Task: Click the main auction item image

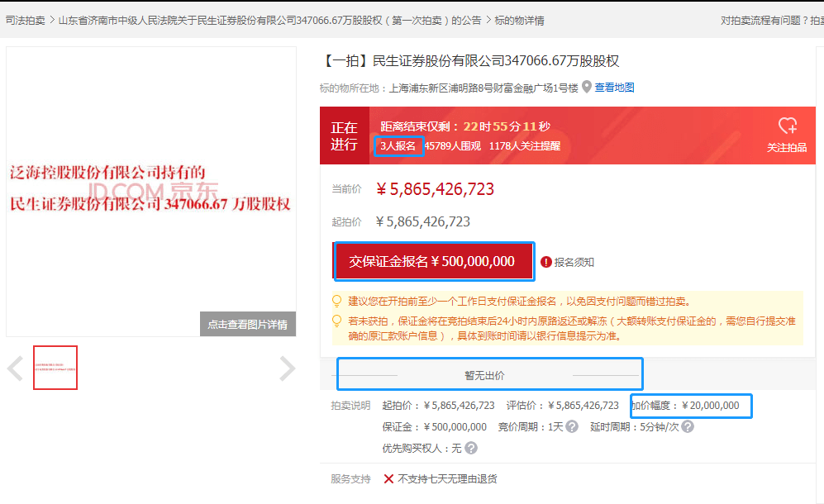Action: [x=150, y=192]
